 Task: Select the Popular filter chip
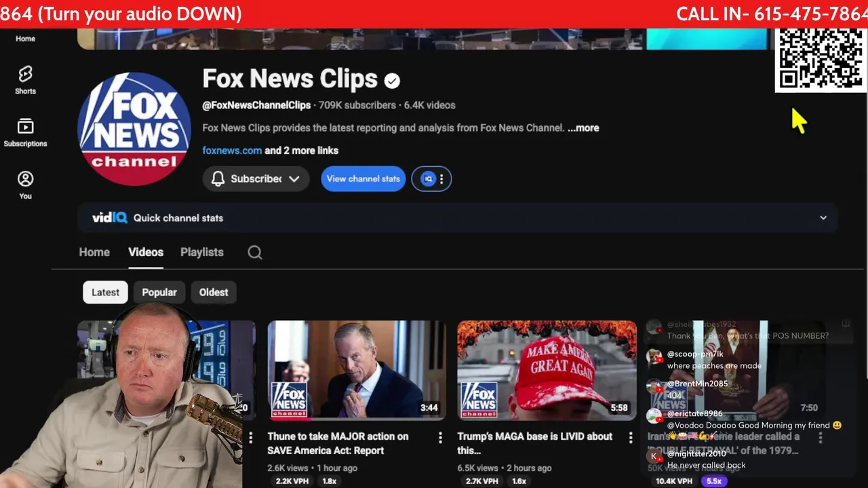pos(159,292)
